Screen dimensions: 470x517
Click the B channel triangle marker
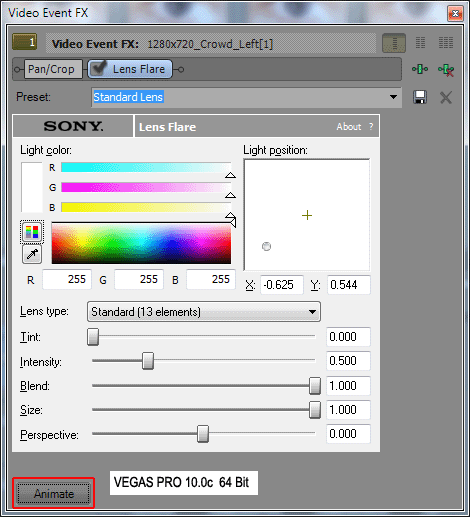coord(230,216)
